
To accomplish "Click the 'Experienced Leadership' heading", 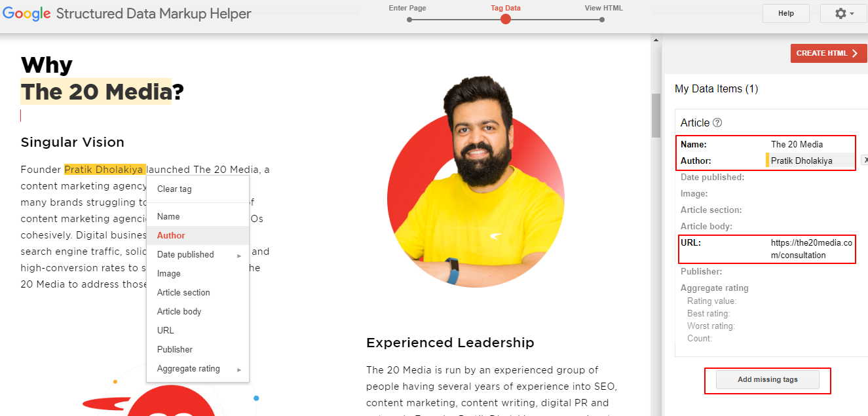I will (450, 343).
